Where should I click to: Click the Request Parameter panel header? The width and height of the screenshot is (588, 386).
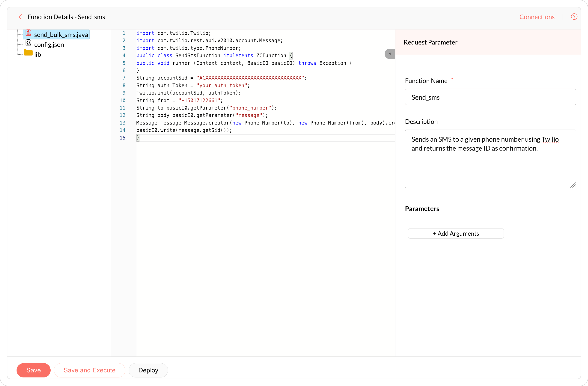click(430, 42)
